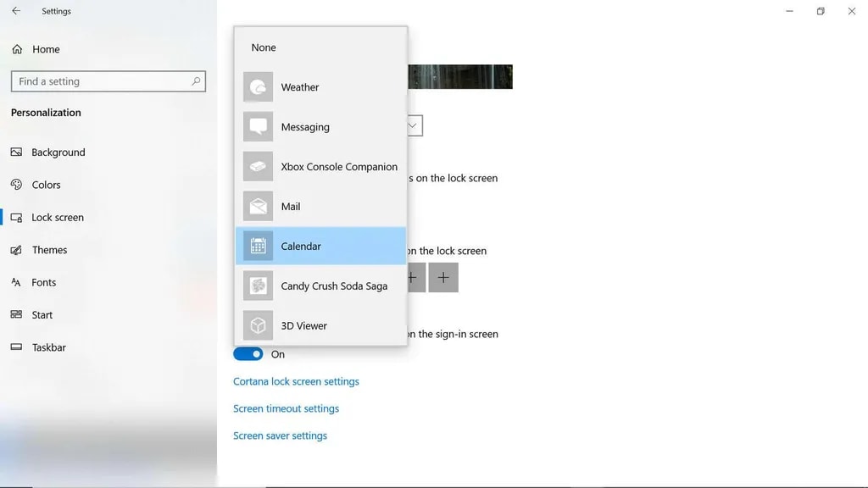Click the Find a setting search box
The width and height of the screenshot is (868, 488).
pos(102,81)
